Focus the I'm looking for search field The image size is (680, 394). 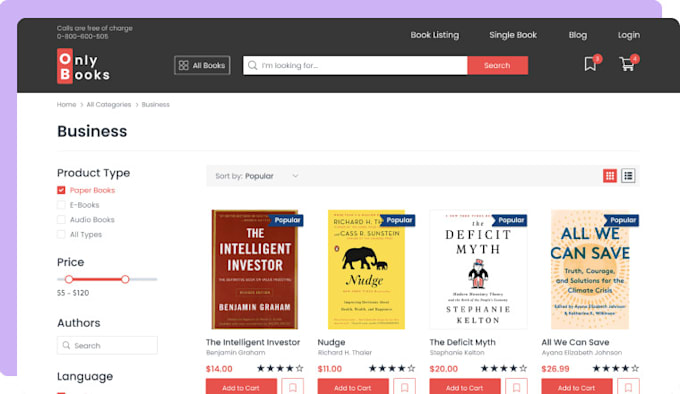(x=355, y=65)
